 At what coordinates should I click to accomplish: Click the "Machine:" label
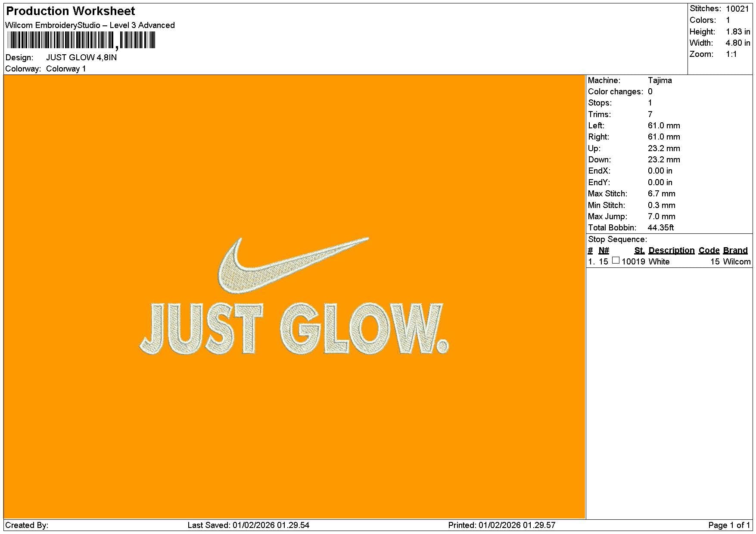(604, 81)
